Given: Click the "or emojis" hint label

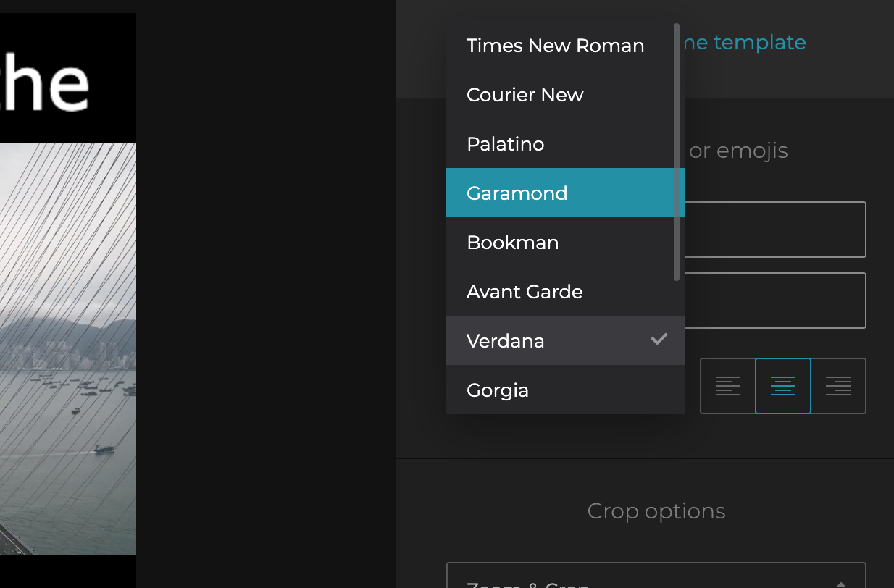Looking at the screenshot, I should pyautogui.click(x=738, y=151).
